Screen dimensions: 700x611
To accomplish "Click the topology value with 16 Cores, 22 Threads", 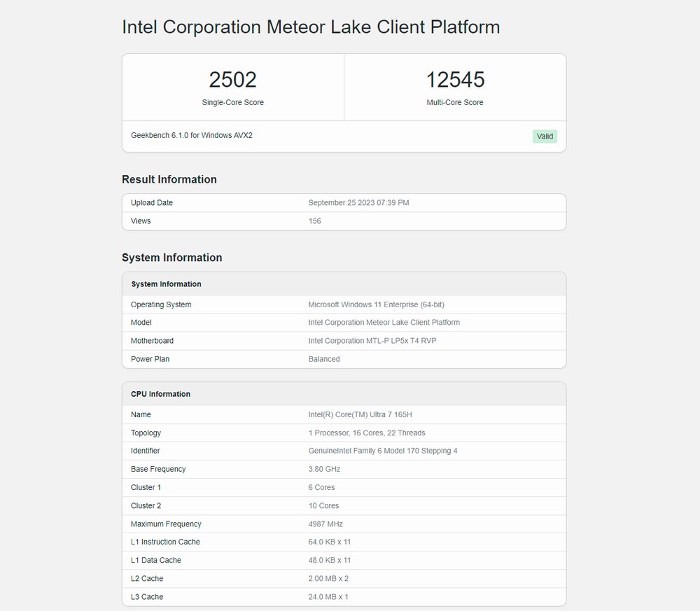I will click(x=366, y=433).
